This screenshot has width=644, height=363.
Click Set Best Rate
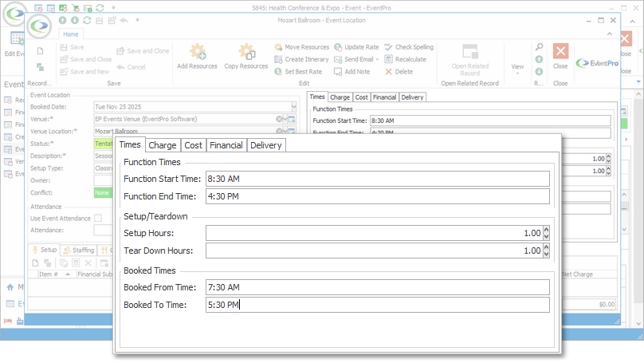299,72
